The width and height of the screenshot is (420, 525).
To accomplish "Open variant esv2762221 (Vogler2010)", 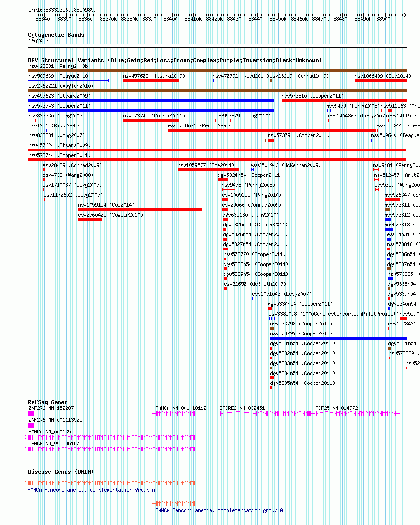I will click(61, 86).
